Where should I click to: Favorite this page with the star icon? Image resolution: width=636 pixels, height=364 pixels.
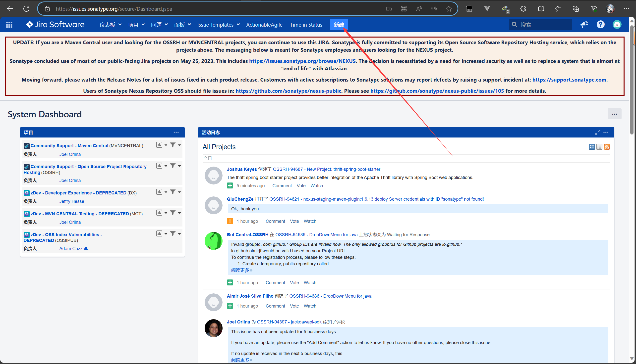[x=449, y=9]
